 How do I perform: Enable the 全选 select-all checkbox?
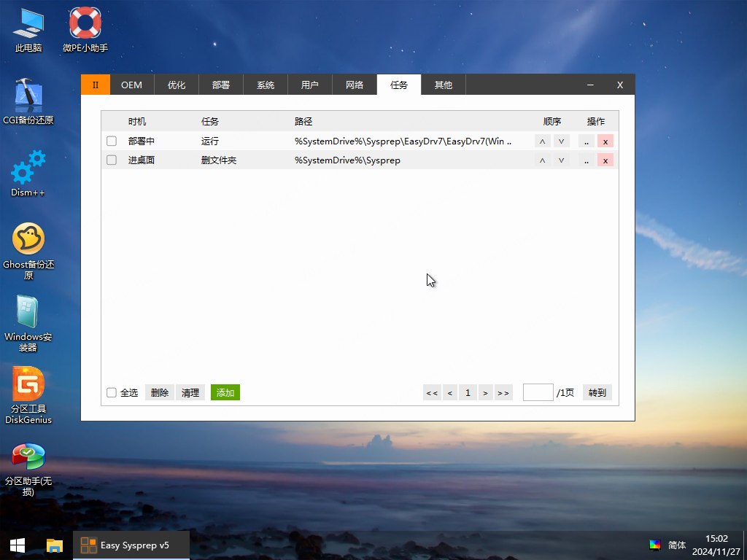(112, 392)
